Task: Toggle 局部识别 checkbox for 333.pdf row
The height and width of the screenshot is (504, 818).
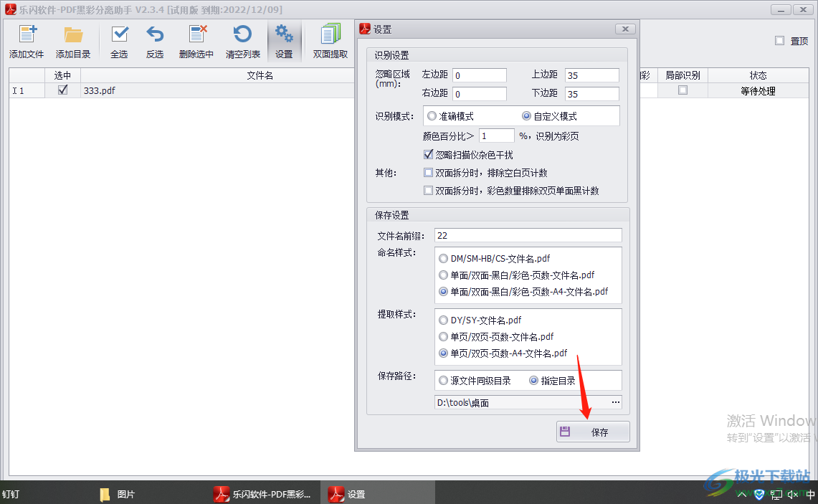Action: pyautogui.click(x=683, y=90)
